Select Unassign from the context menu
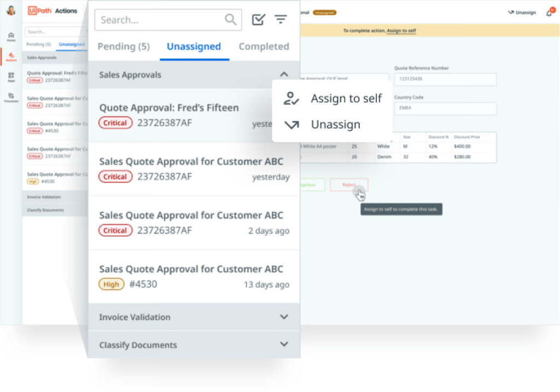 [336, 124]
